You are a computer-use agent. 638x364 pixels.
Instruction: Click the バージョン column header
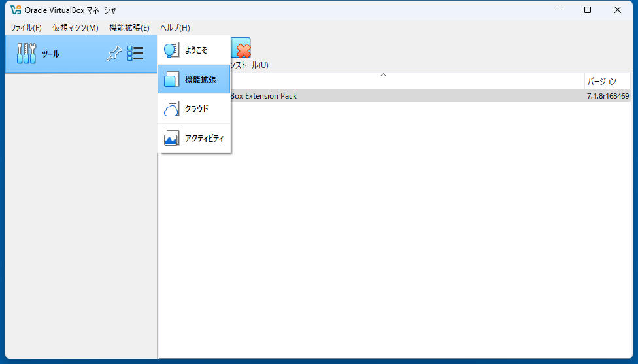608,81
